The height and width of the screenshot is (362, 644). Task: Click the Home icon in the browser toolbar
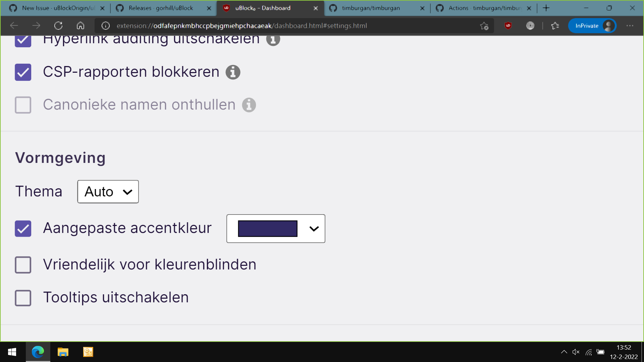click(x=80, y=25)
